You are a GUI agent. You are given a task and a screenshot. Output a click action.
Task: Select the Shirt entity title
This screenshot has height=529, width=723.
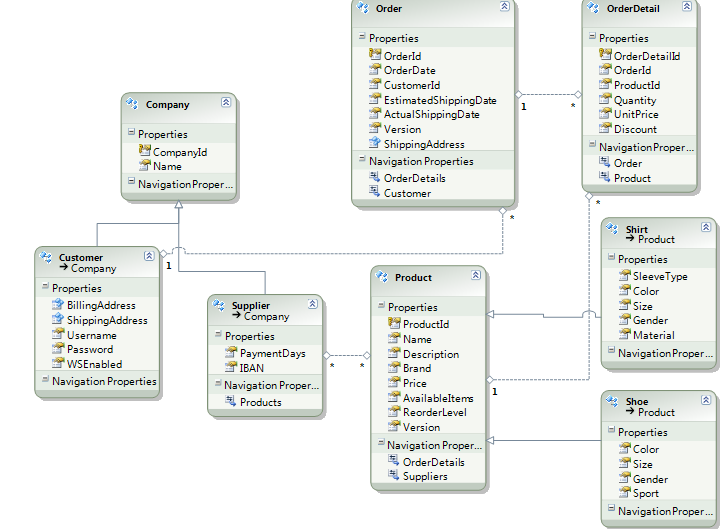point(637,229)
